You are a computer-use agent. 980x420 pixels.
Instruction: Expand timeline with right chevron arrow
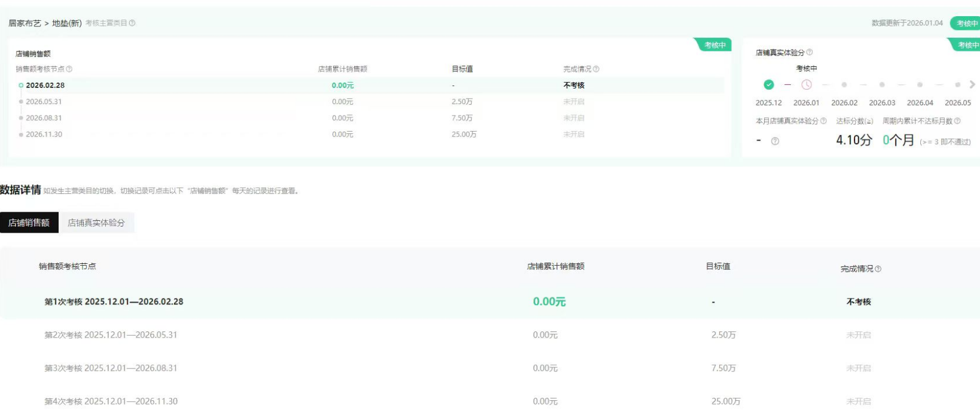pos(972,85)
